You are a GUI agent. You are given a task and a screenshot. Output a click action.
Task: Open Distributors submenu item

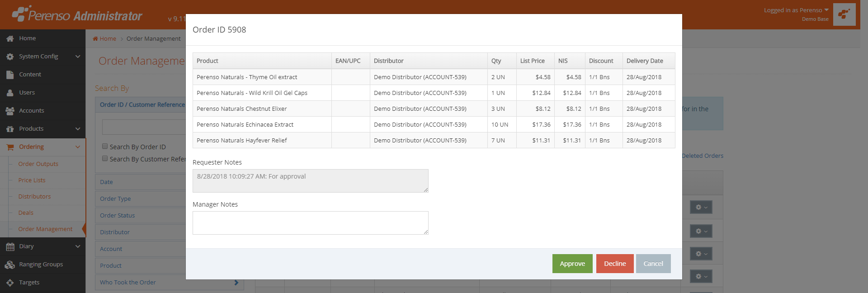coord(34,197)
